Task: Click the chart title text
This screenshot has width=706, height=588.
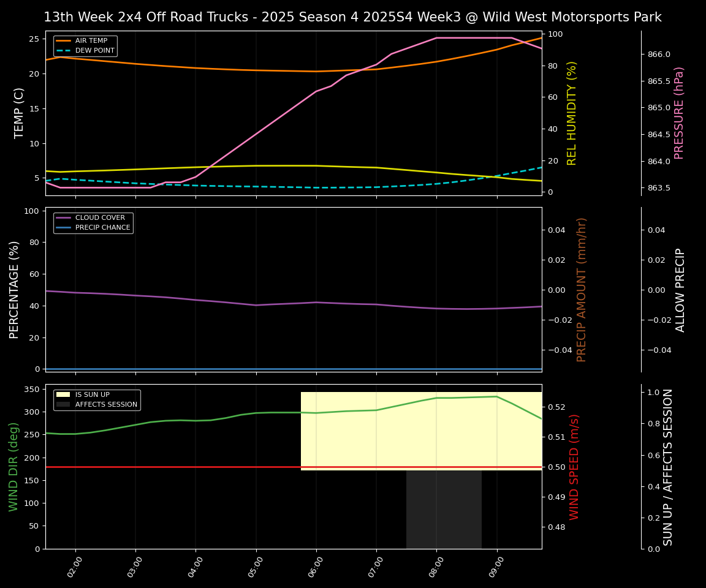Action: [x=353, y=17]
